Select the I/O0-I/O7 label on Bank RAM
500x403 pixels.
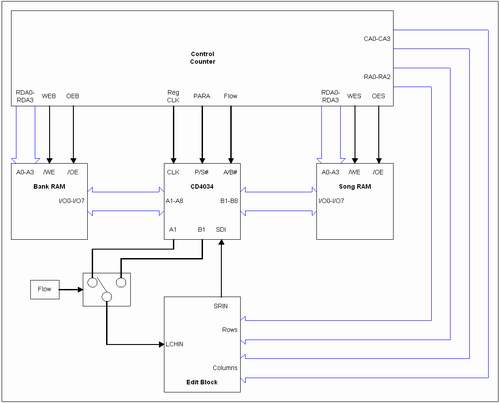72,201
